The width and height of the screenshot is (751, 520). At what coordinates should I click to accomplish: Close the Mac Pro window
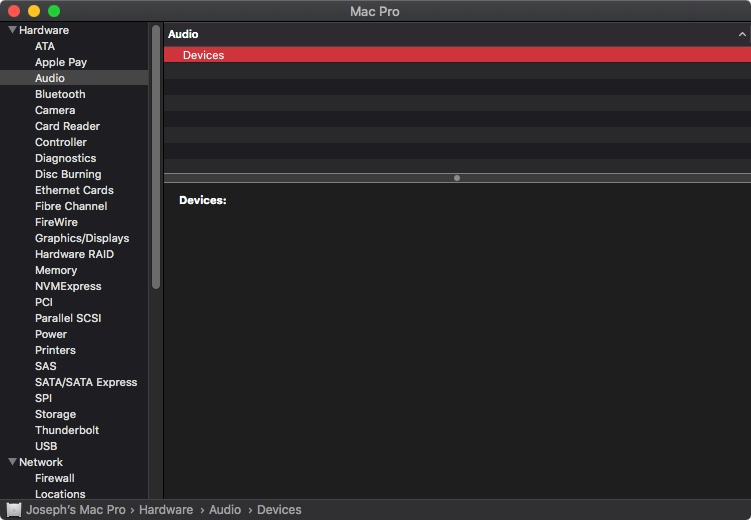(14, 11)
